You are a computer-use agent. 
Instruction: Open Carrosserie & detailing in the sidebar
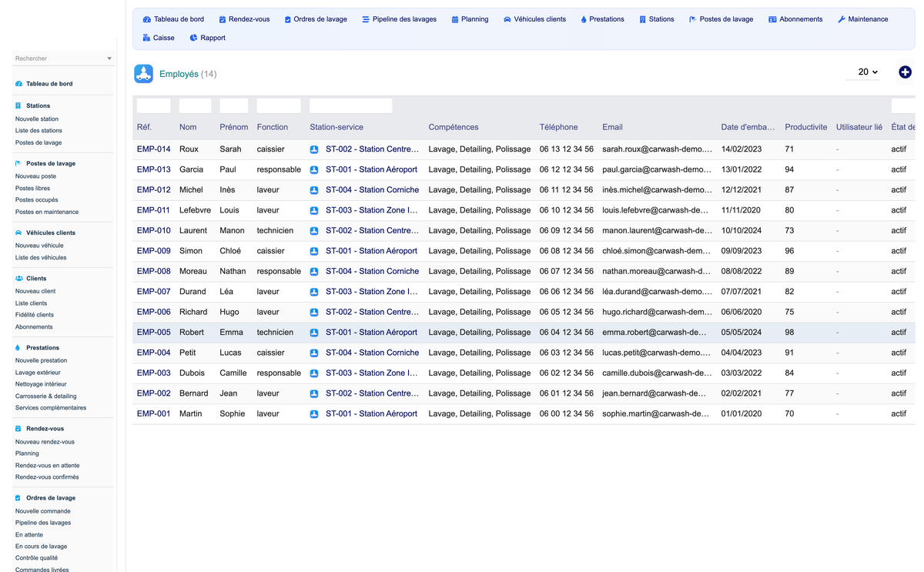tap(46, 396)
